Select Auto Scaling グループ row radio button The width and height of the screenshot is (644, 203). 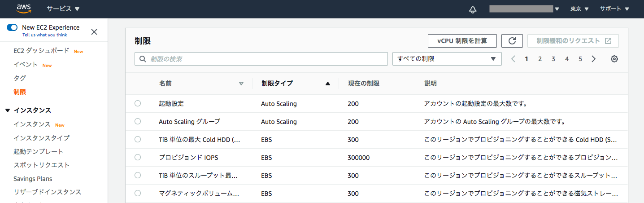(138, 121)
